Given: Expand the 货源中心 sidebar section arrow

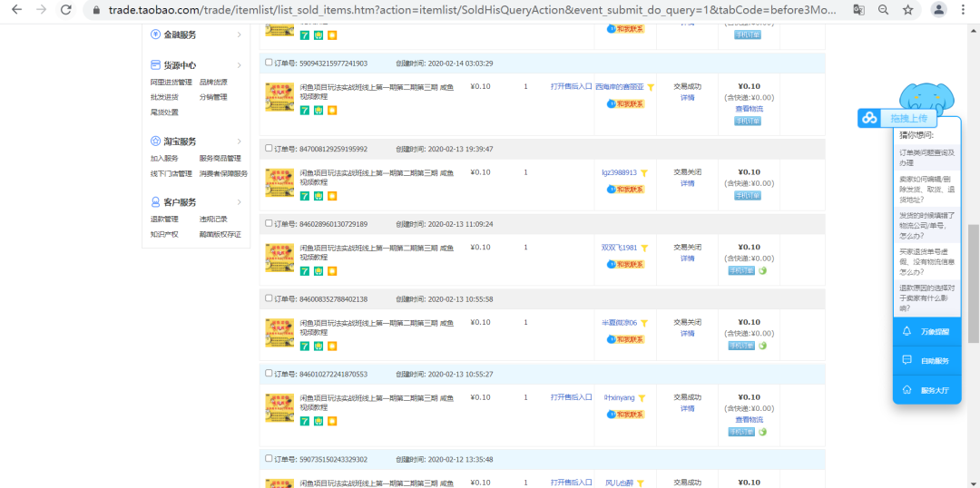Looking at the screenshot, I should point(240,65).
